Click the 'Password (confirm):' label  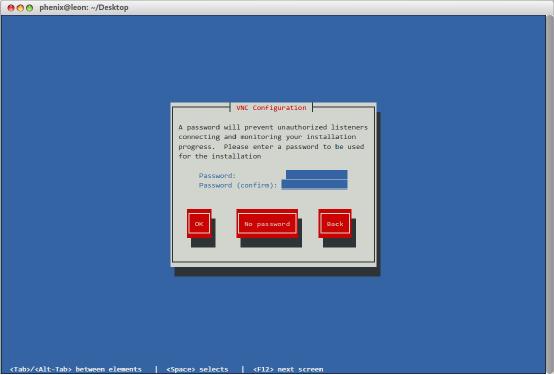[238, 185]
